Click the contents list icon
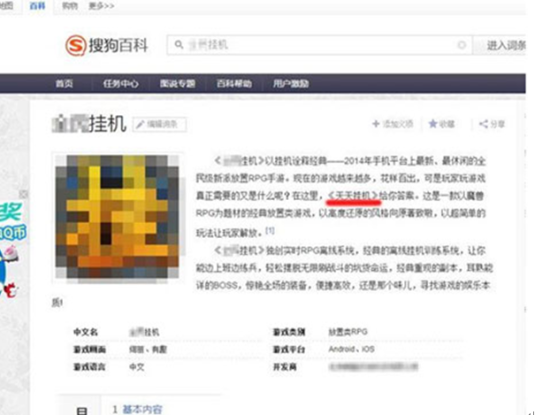 coord(82,410)
